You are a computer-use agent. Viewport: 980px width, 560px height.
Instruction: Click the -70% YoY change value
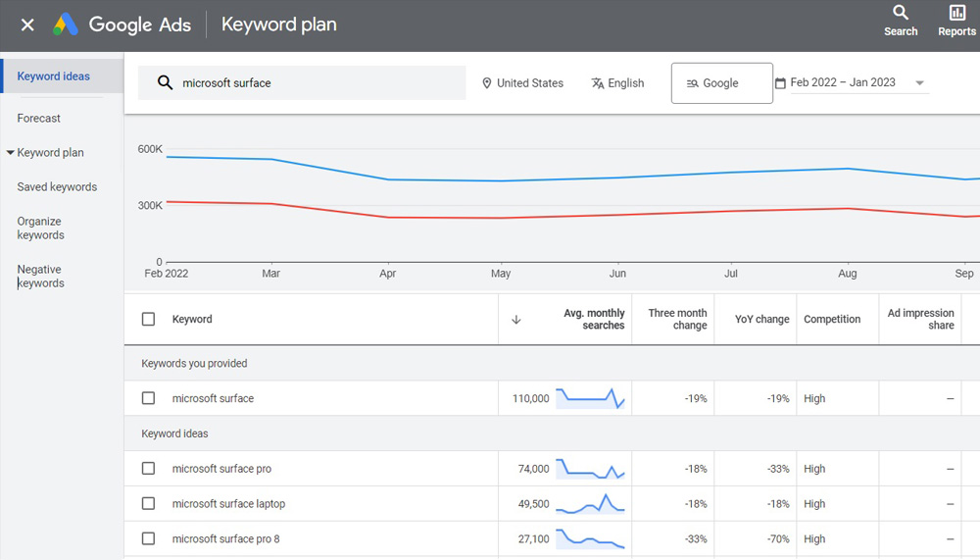(x=778, y=538)
